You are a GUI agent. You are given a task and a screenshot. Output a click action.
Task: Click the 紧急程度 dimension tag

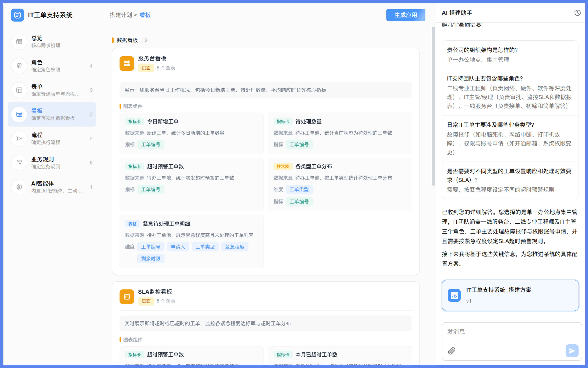tap(235, 247)
